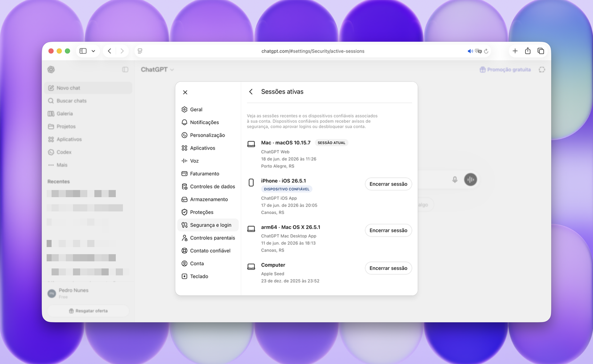
Task: Open Contato confiável settings
Action: [208, 251]
